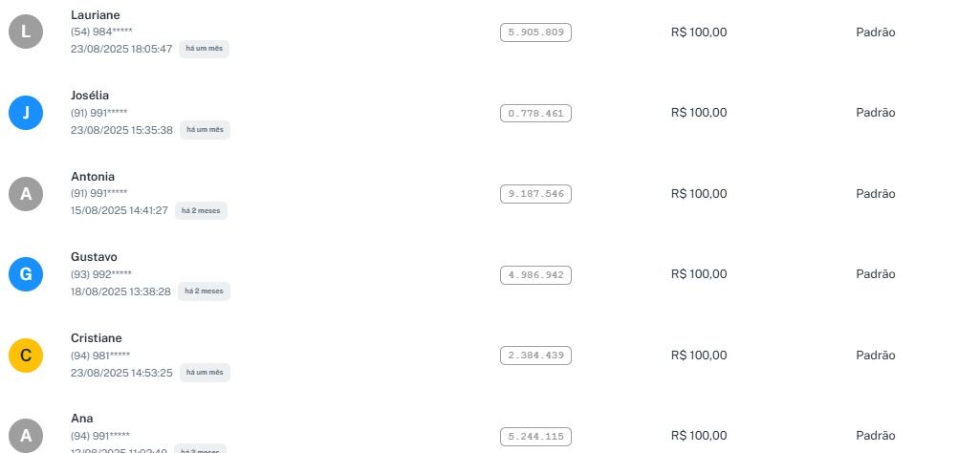Click Gustavo's blue G avatar
This screenshot has width=980, height=453.
point(26,275)
